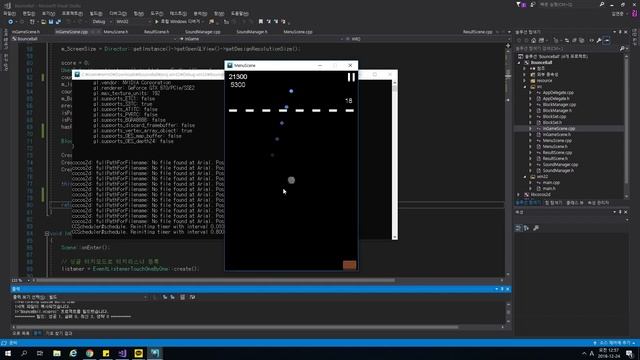Select BlockSet.h in Solution Explorer

click(552, 122)
